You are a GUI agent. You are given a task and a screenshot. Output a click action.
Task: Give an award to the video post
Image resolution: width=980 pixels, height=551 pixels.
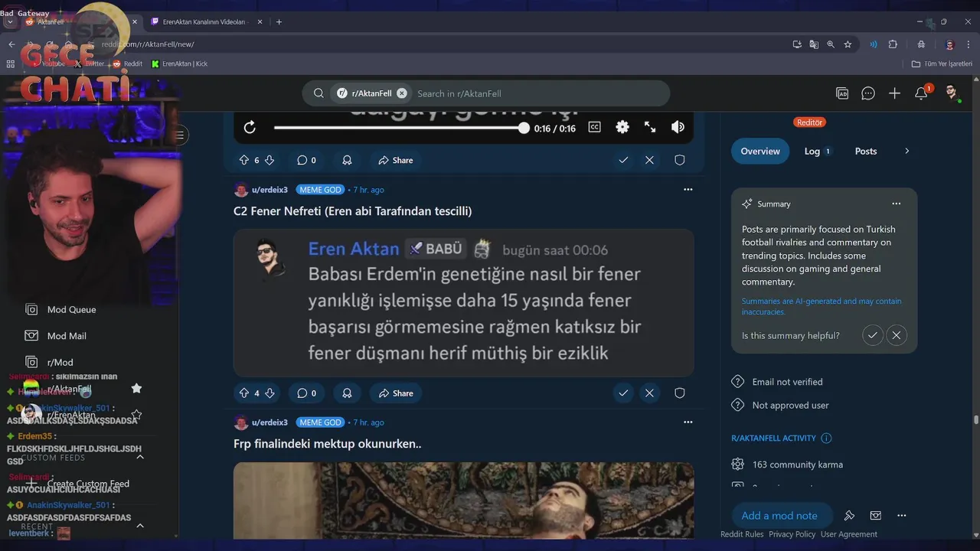click(x=347, y=160)
